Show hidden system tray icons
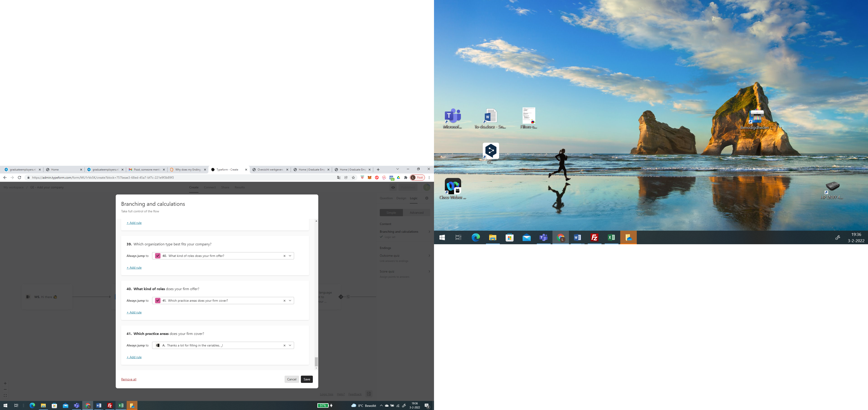The image size is (868, 410). click(381, 406)
